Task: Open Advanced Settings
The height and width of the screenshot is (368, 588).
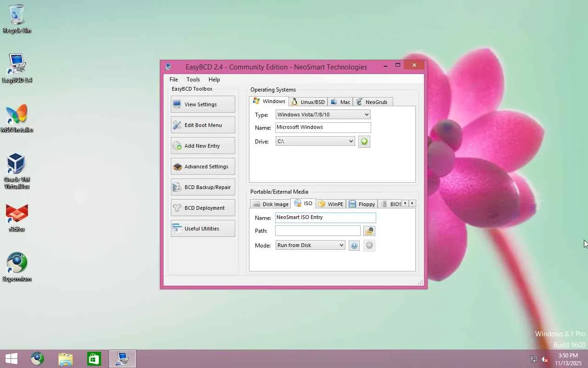Action: pos(203,167)
